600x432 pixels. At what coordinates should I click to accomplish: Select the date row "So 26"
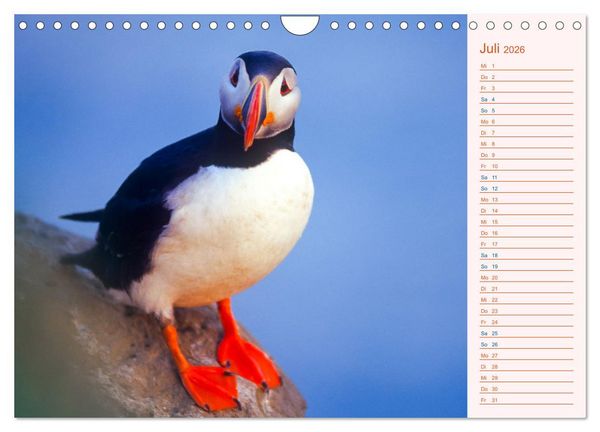click(x=527, y=344)
